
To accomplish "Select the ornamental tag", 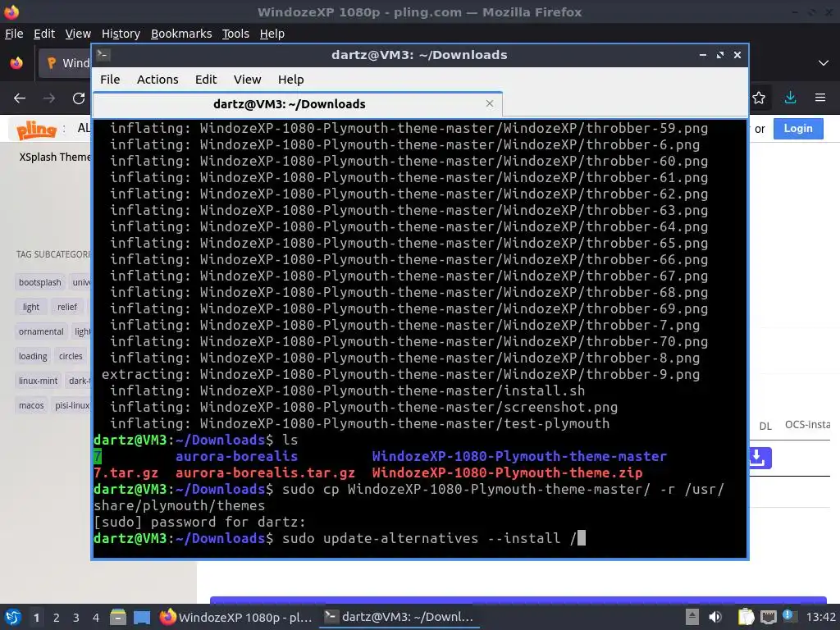I will pyautogui.click(x=41, y=331).
